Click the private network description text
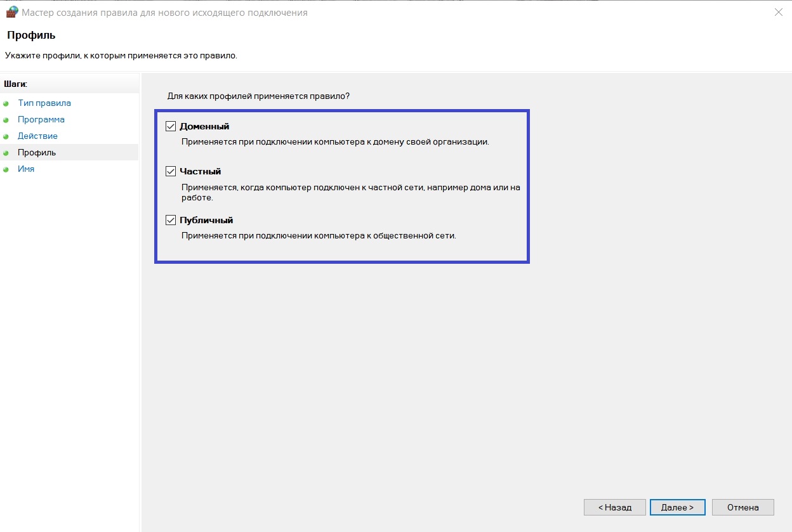Screen dimensions: 792x532 pyautogui.click(x=350, y=192)
